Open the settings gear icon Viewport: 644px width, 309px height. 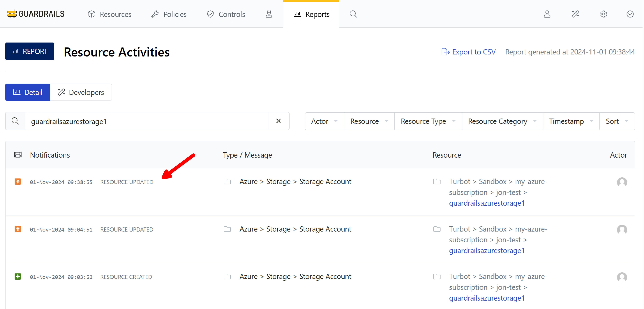coord(604,14)
